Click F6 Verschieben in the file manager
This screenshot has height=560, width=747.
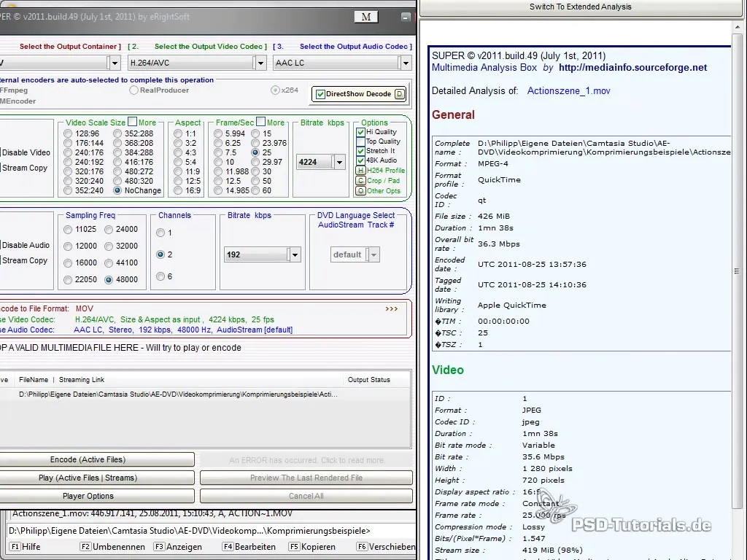(386, 547)
